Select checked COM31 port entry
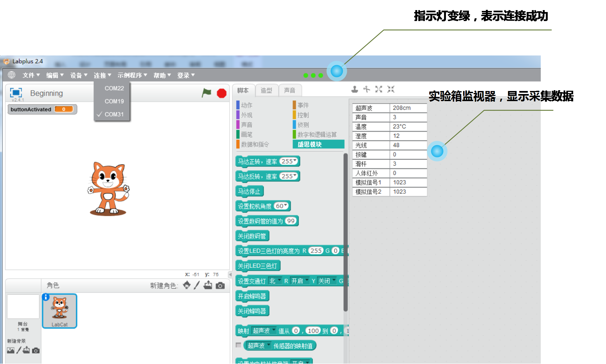 tap(112, 114)
